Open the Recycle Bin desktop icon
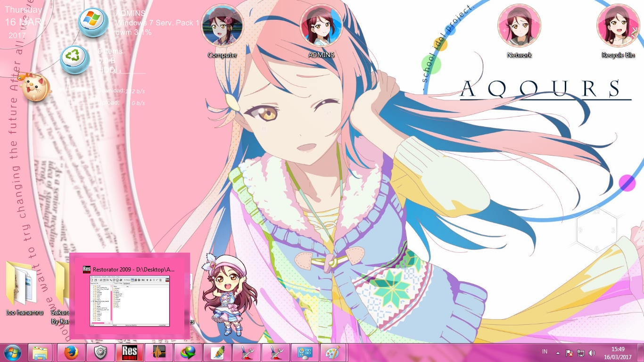Image resolution: width=644 pixels, height=362 pixels. 618,31
